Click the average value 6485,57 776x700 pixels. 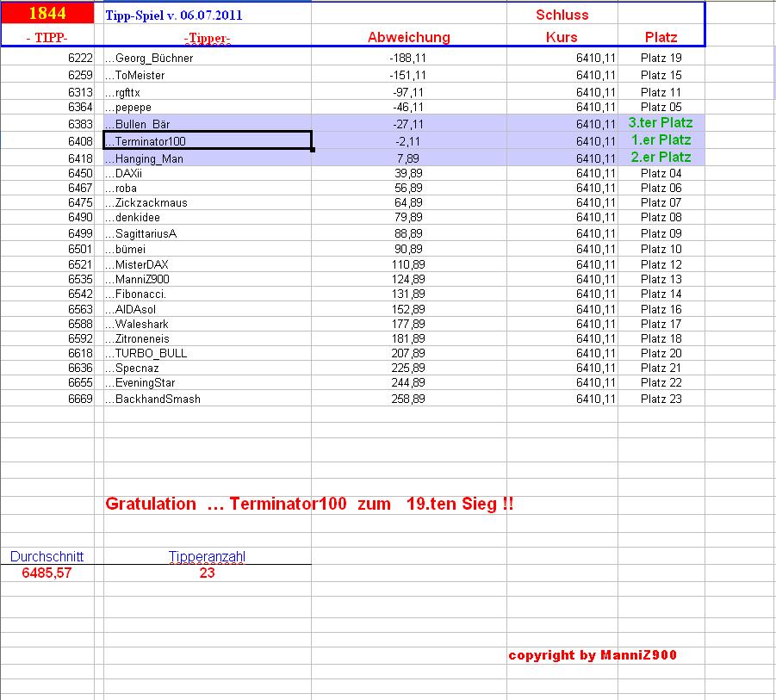[x=47, y=573]
